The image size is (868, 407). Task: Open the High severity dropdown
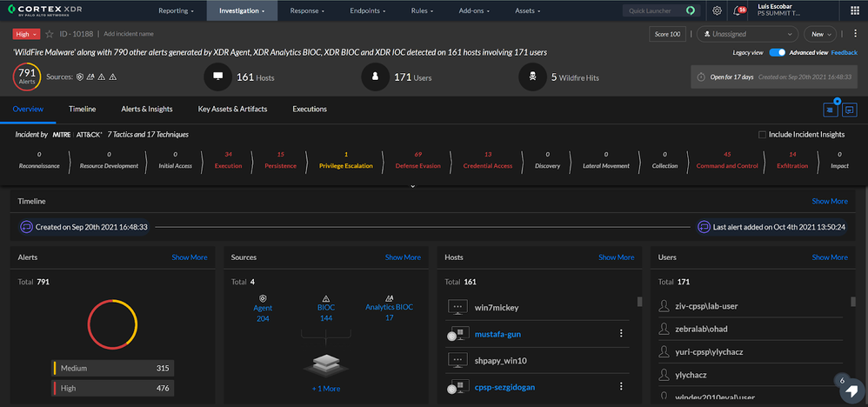(x=25, y=34)
